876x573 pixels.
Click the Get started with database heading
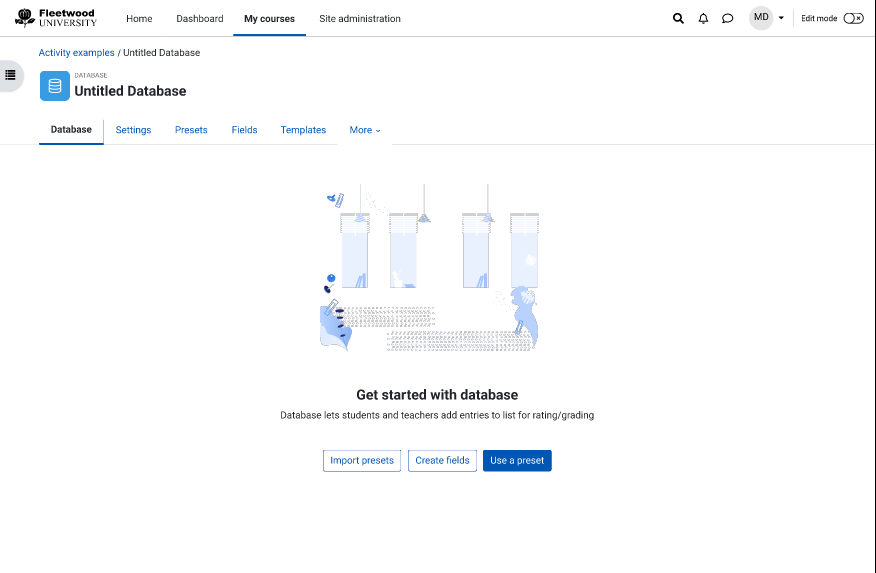(x=437, y=395)
